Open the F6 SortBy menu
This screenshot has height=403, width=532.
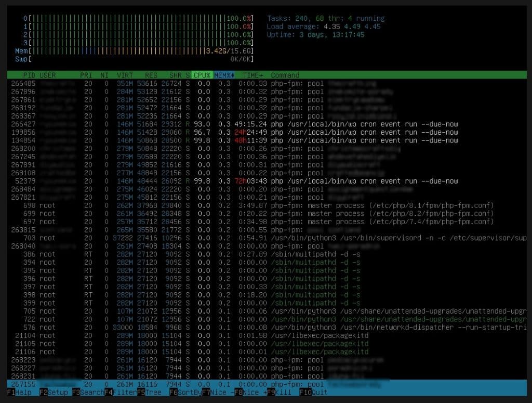coord(185,393)
